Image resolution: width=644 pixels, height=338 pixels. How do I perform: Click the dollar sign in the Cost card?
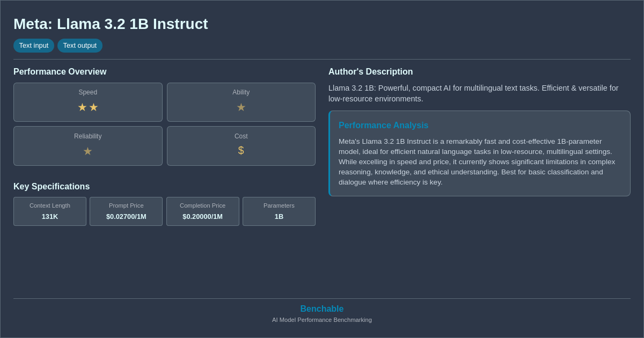(241, 150)
